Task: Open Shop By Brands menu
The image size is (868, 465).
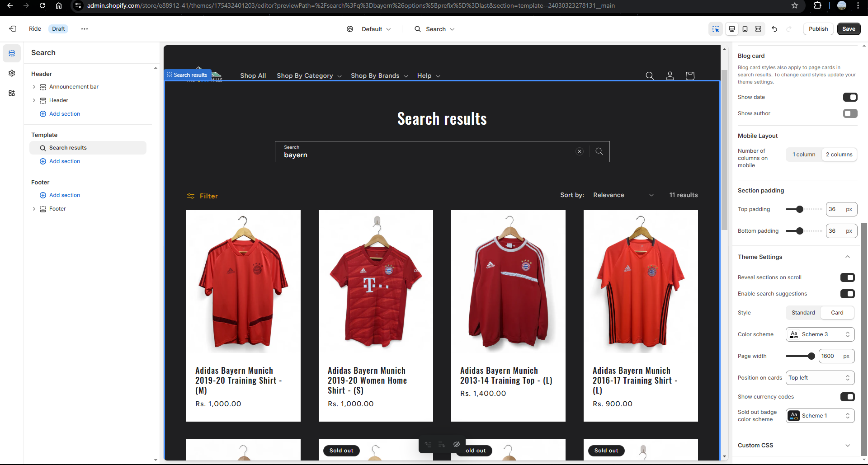Action: click(380, 76)
